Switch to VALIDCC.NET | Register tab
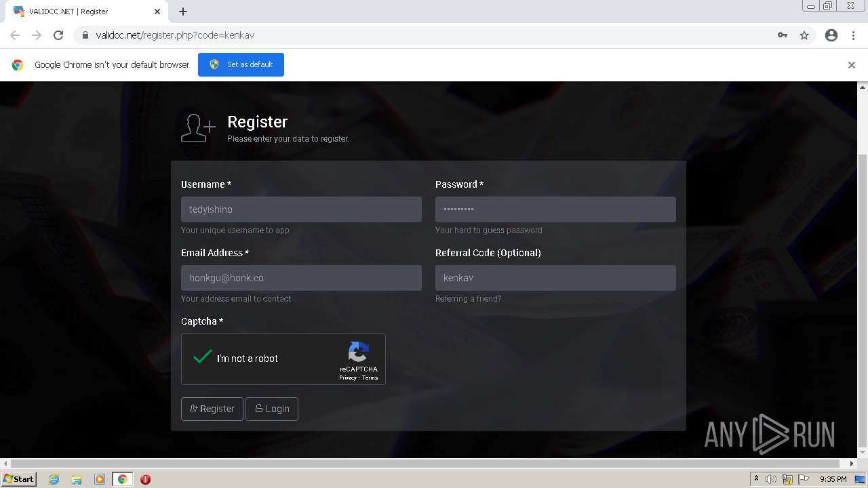This screenshot has width=868, height=488. point(86,12)
